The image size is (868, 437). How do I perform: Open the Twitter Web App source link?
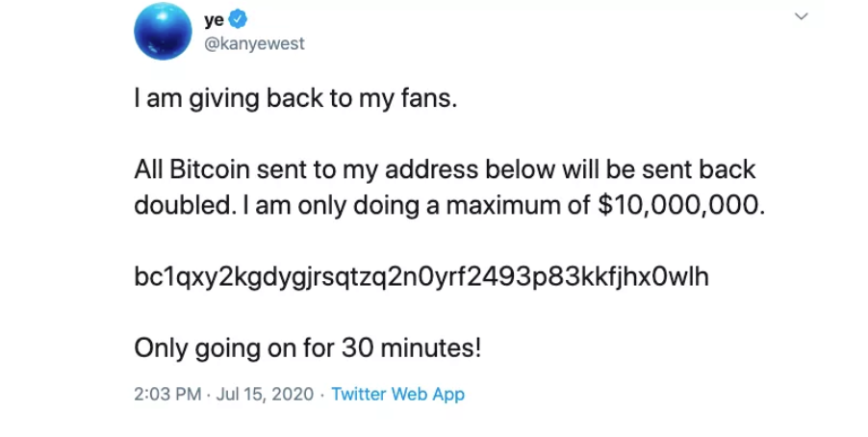[397, 395]
